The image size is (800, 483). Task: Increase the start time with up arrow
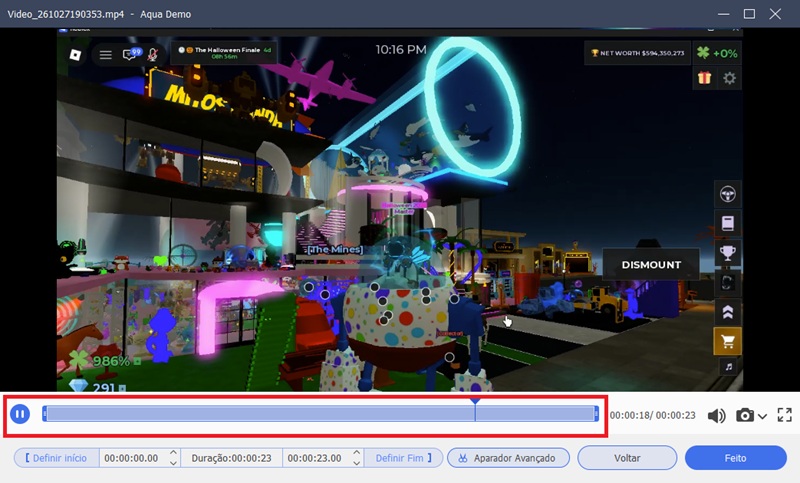coord(173,453)
